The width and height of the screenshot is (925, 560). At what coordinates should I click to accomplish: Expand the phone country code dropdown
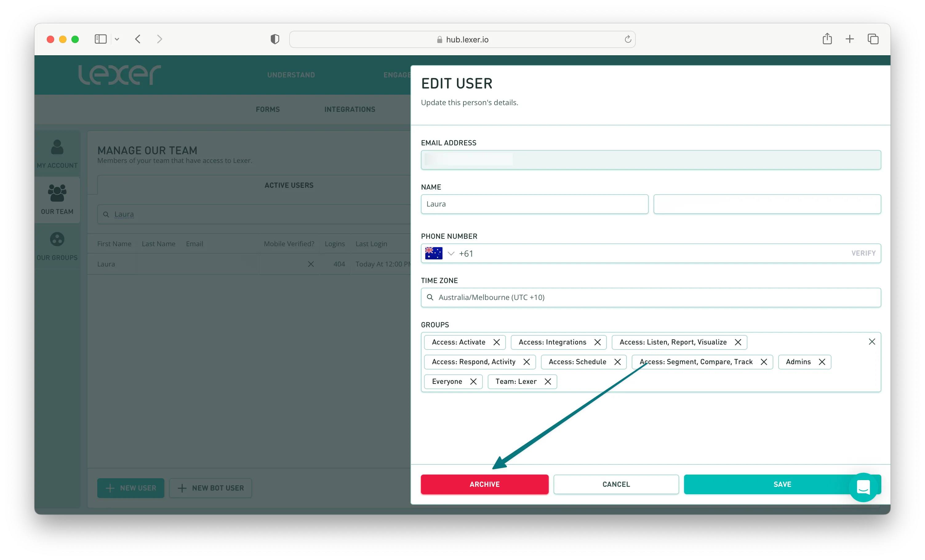[451, 254]
